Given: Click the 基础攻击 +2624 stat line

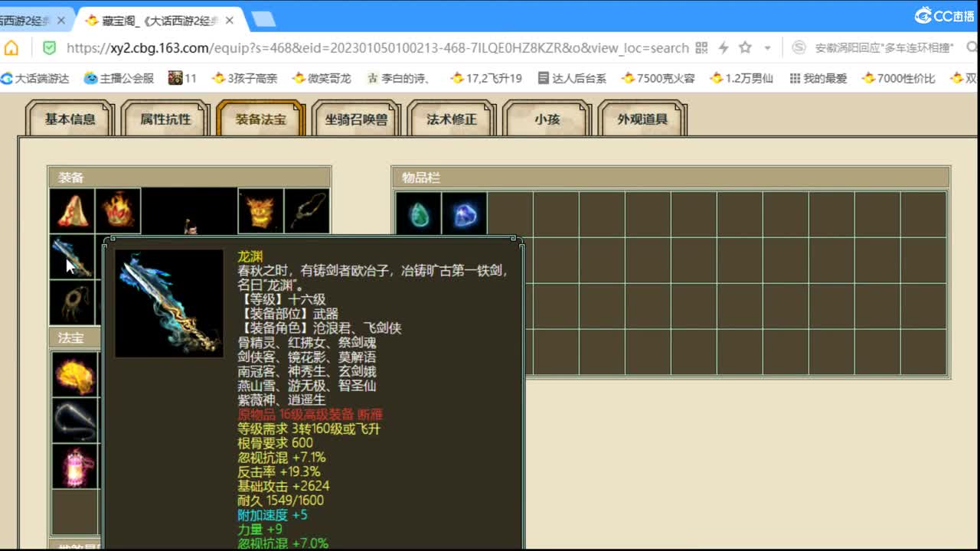Looking at the screenshot, I should pos(283,486).
